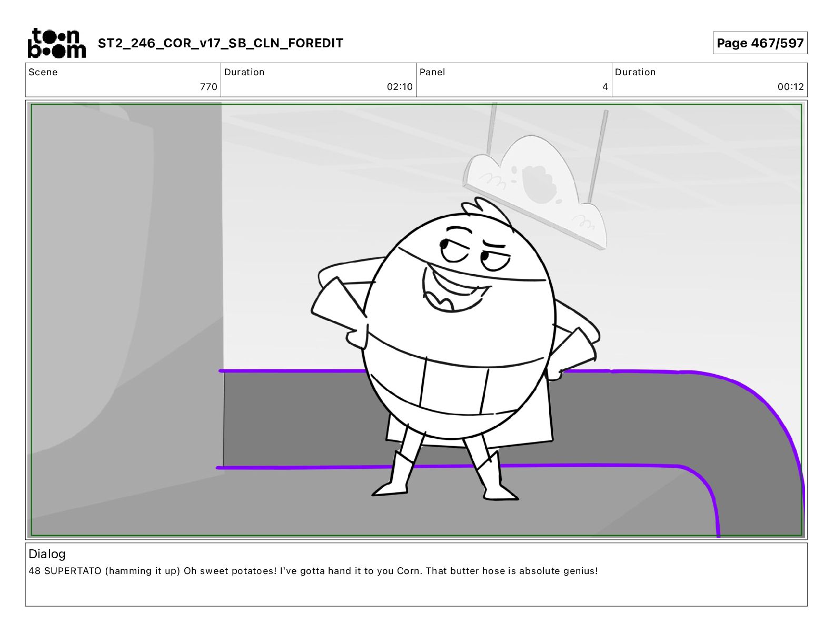
Task: Select the Dialog heading
Action: point(47,554)
